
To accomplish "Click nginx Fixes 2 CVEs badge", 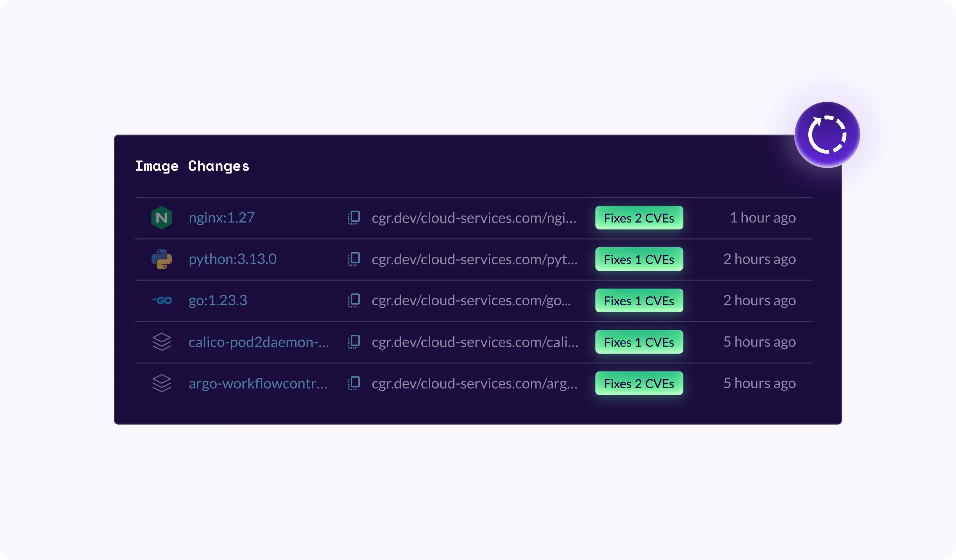I will pos(639,218).
